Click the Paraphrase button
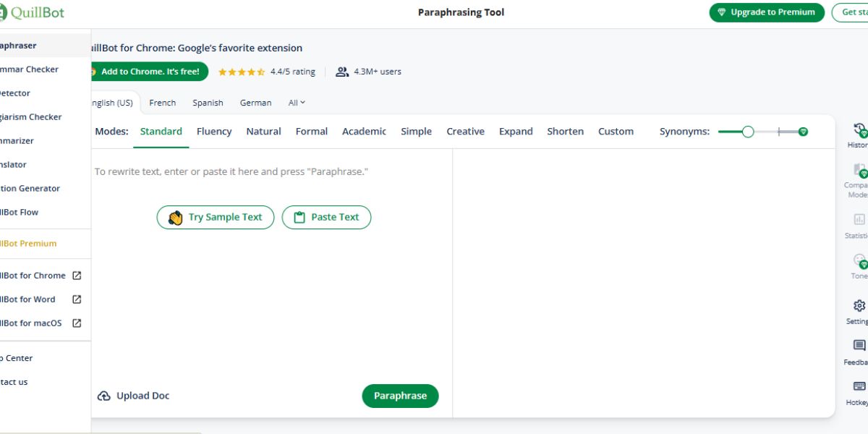This screenshot has width=868, height=434. tap(400, 396)
